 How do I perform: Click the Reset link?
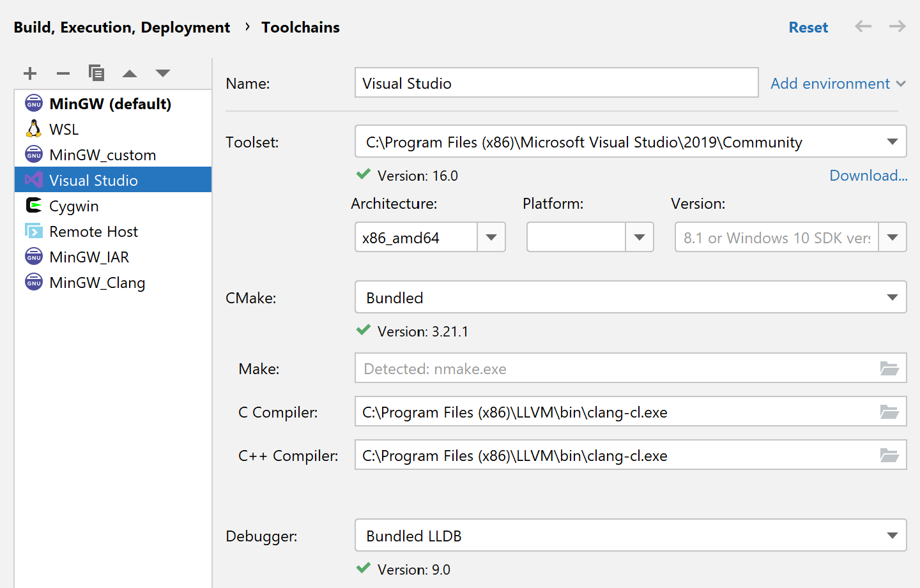click(x=808, y=27)
